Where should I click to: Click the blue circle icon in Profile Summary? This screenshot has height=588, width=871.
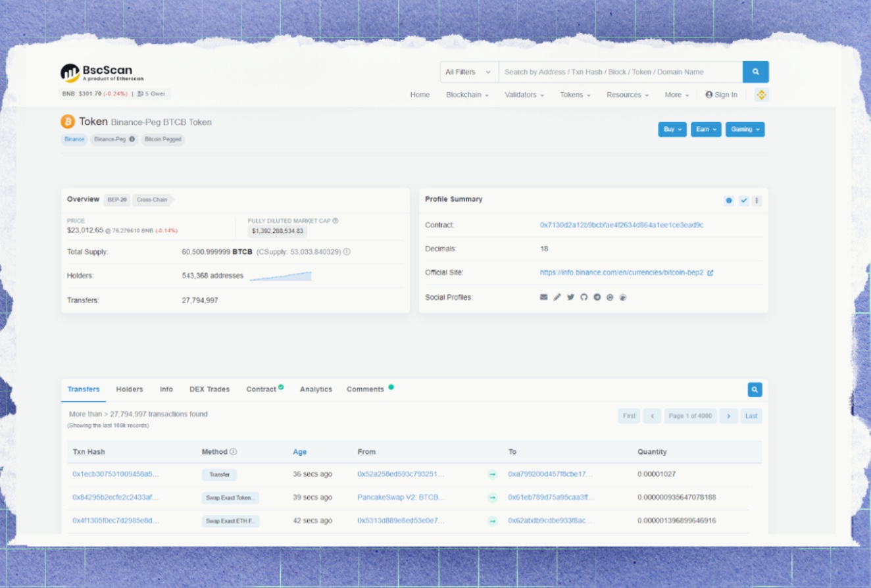(729, 201)
